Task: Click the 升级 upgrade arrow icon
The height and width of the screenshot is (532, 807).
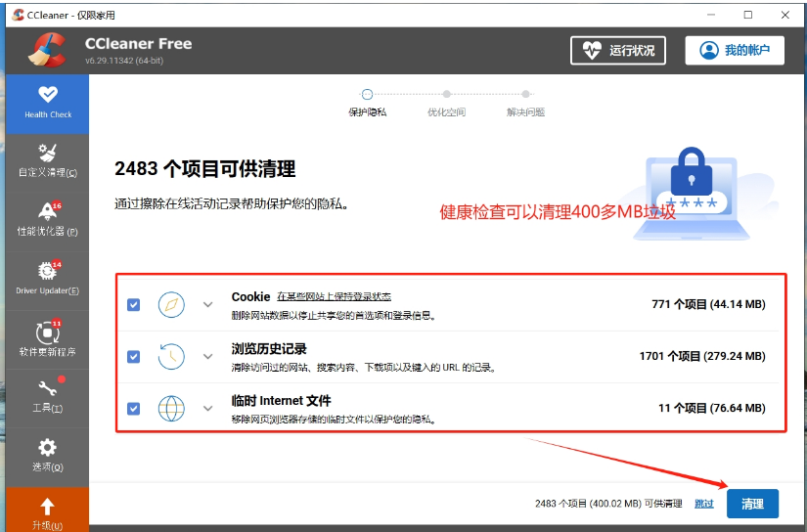Action: tap(47, 507)
